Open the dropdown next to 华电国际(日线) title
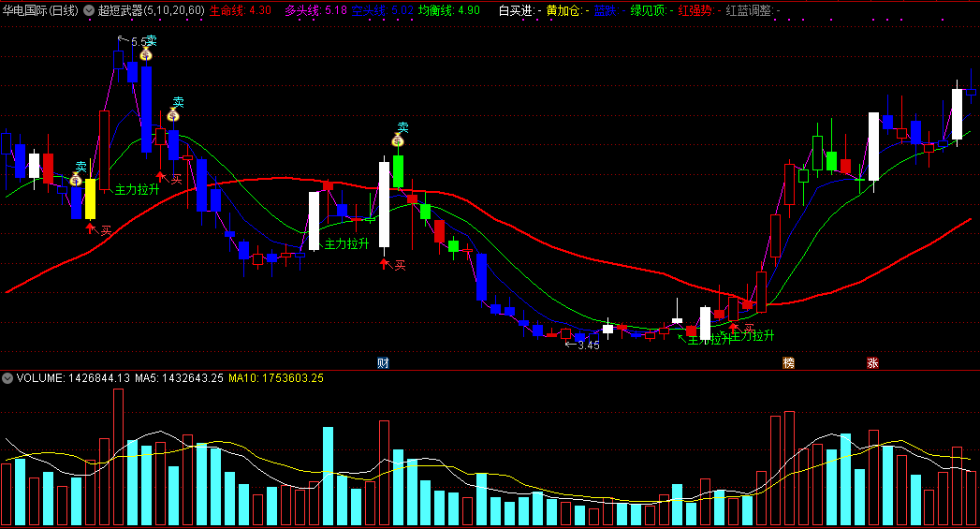This screenshot has width=980, height=529. [89, 10]
